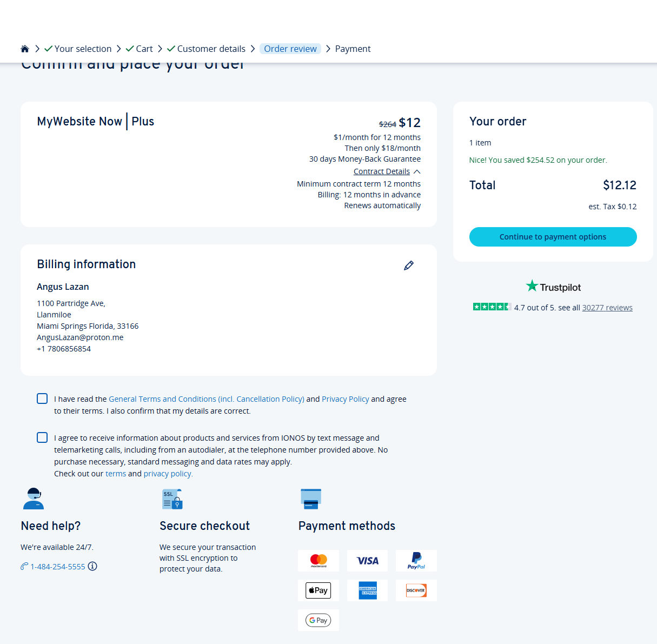Click the SSL secure checkout icon
The width and height of the screenshot is (657, 644).
pos(172,499)
